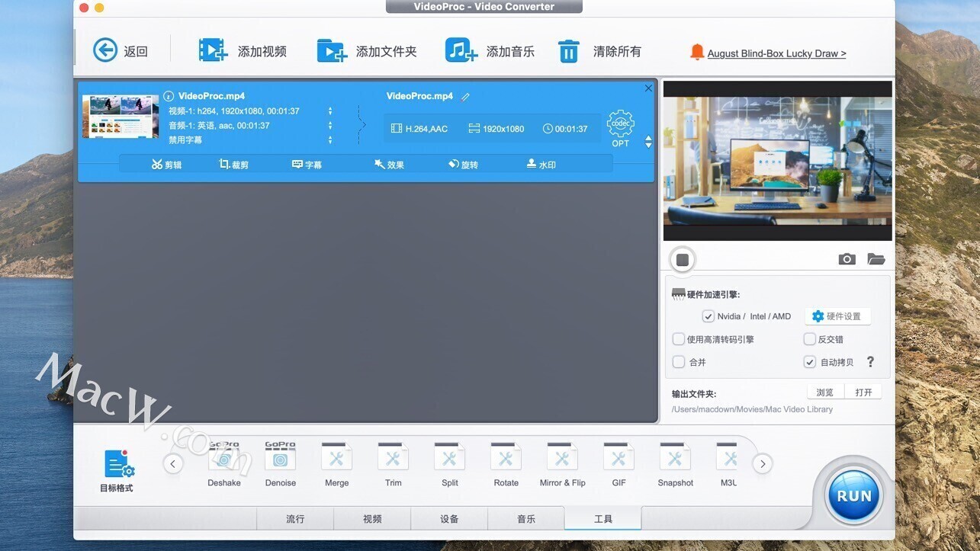Switch to the 设备 tab
The height and width of the screenshot is (551, 980).
pos(449,518)
